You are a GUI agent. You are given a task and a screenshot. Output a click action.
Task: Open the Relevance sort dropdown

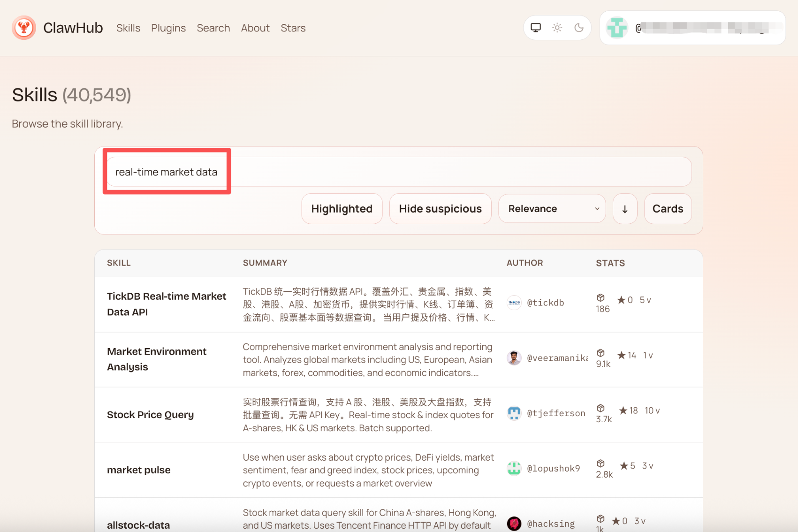552,209
